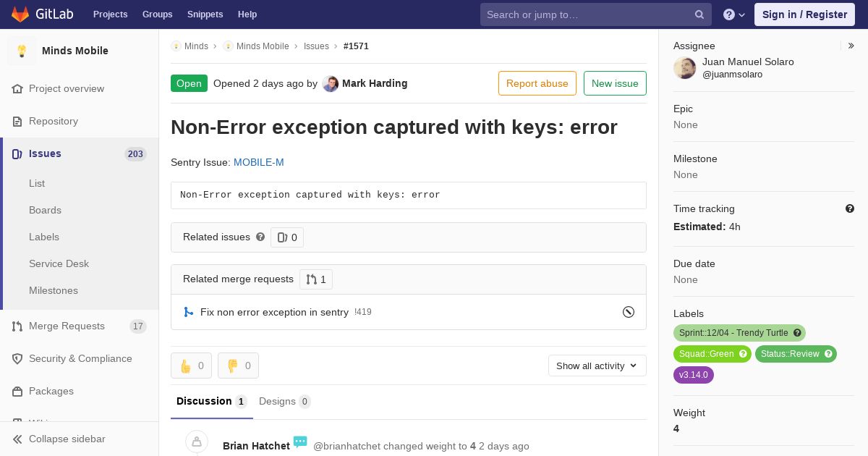This screenshot has height=456, width=868.
Task: Switch to the Discussion tab
Action: pos(212,401)
